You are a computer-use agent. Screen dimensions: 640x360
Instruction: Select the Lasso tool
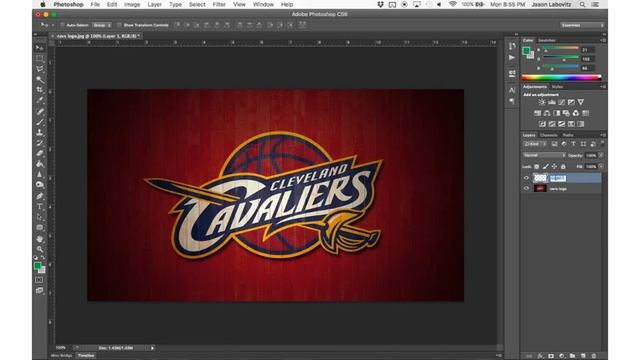(40, 69)
